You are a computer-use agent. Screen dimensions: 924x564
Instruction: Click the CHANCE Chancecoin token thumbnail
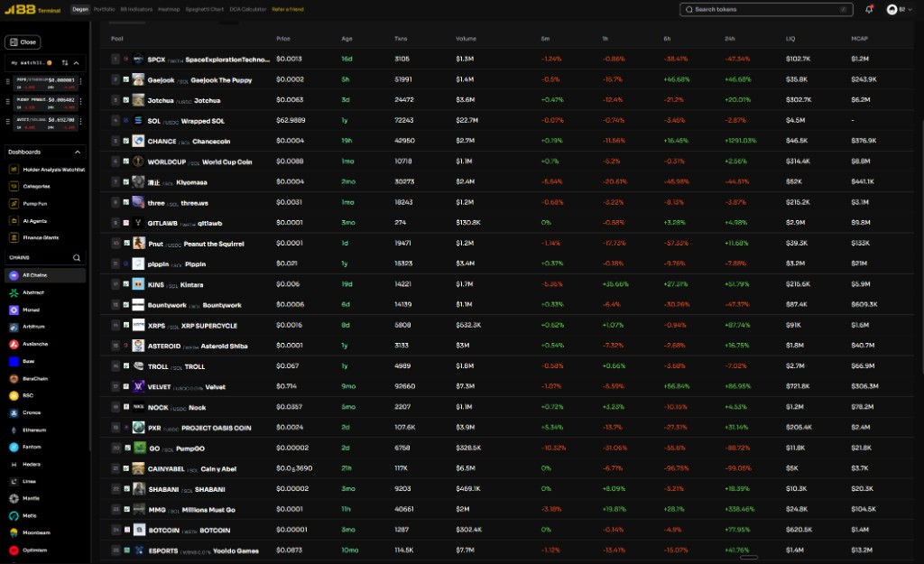click(138, 141)
